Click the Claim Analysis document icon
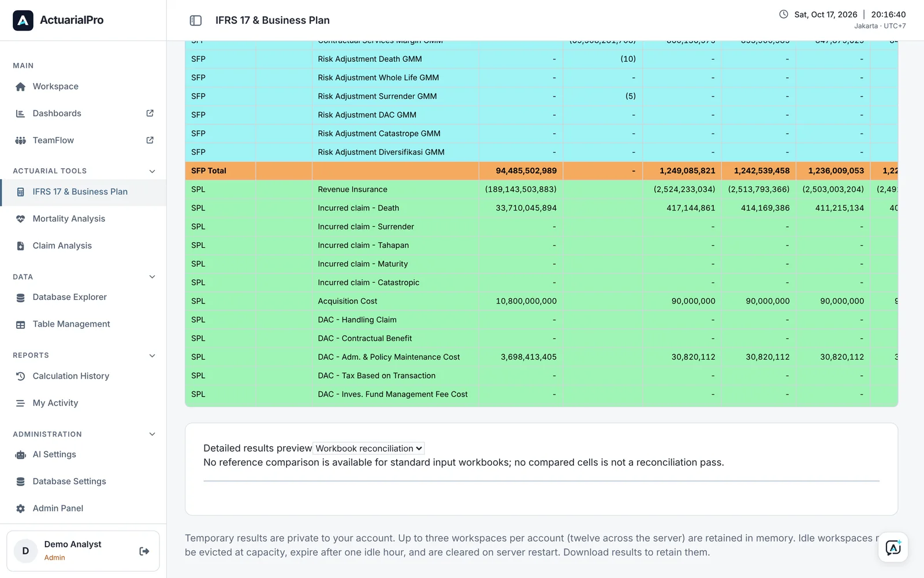The width and height of the screenshot is (924, 578). click(21, 246)
